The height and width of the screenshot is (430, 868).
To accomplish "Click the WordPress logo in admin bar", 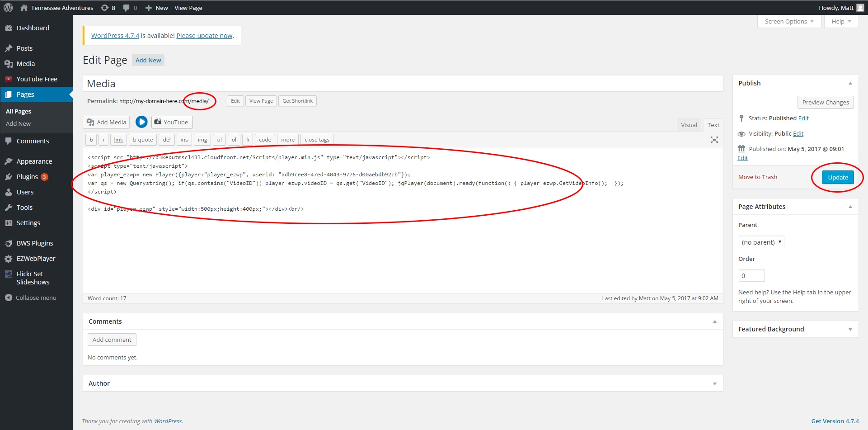I will (x=8, y=8).
